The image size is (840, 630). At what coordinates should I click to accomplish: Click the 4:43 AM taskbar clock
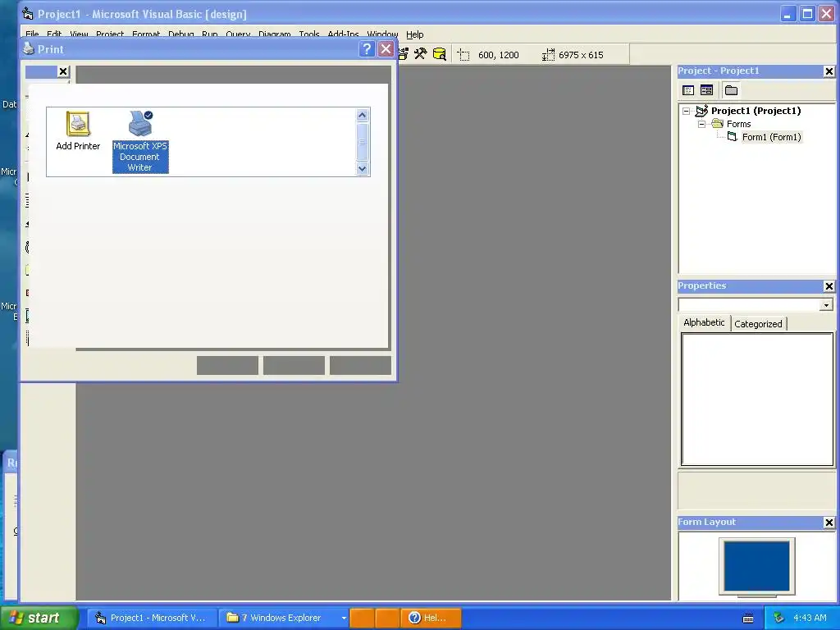(x=810, y=618)
